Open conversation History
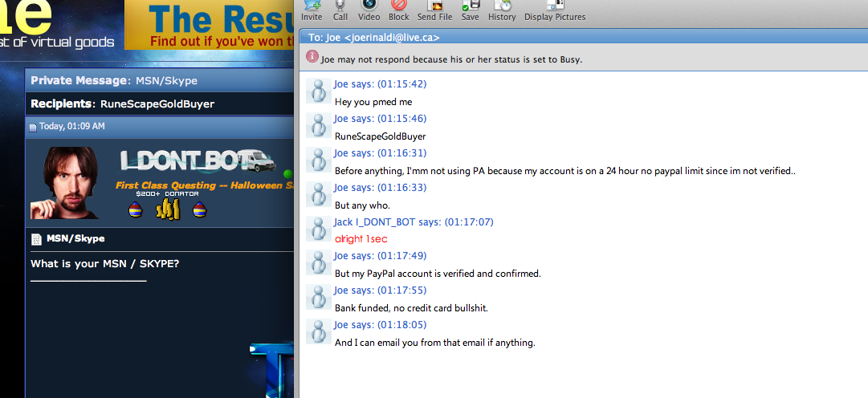This screenshot has width=868, height=398. point(502,10)
